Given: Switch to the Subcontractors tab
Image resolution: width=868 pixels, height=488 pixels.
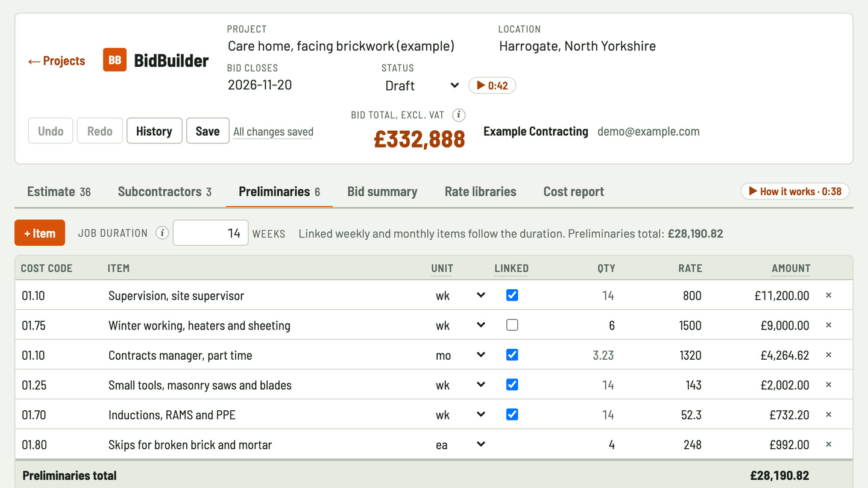Looking at the screenshot, I should click(x=165, y=192).
